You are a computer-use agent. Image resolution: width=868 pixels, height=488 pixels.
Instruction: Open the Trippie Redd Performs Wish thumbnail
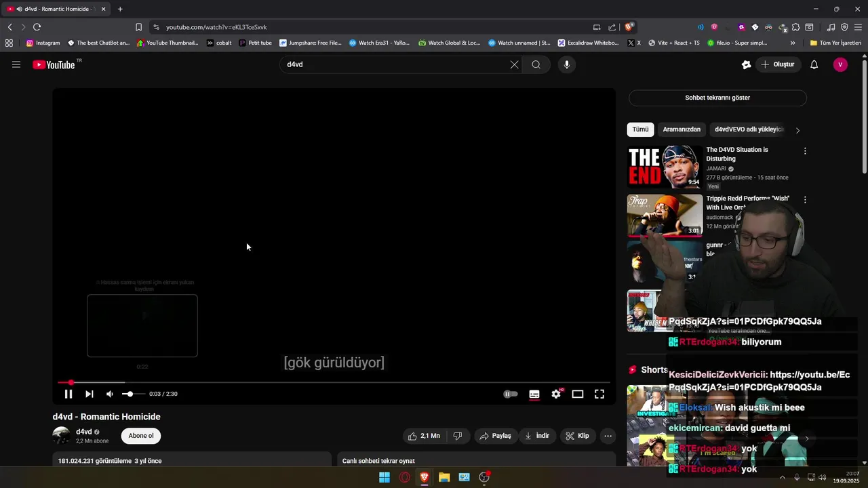pyautogui.click(x=665, y=216)
